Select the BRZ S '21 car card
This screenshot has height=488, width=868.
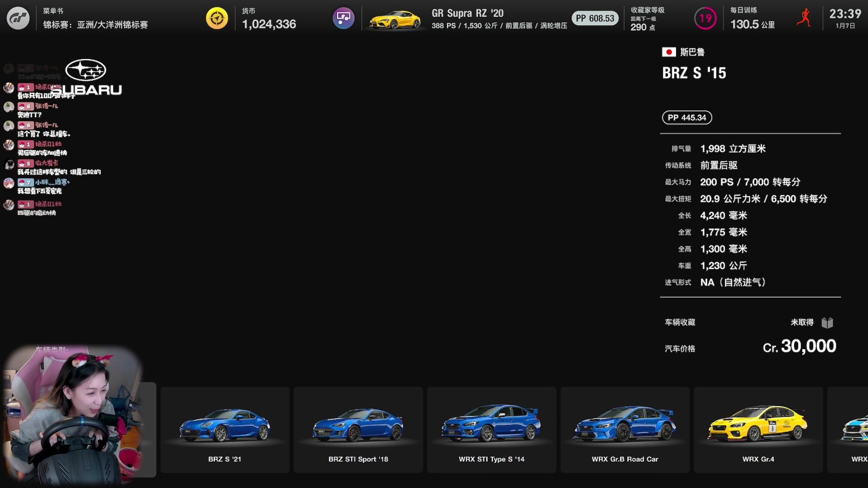pos(225,430)
